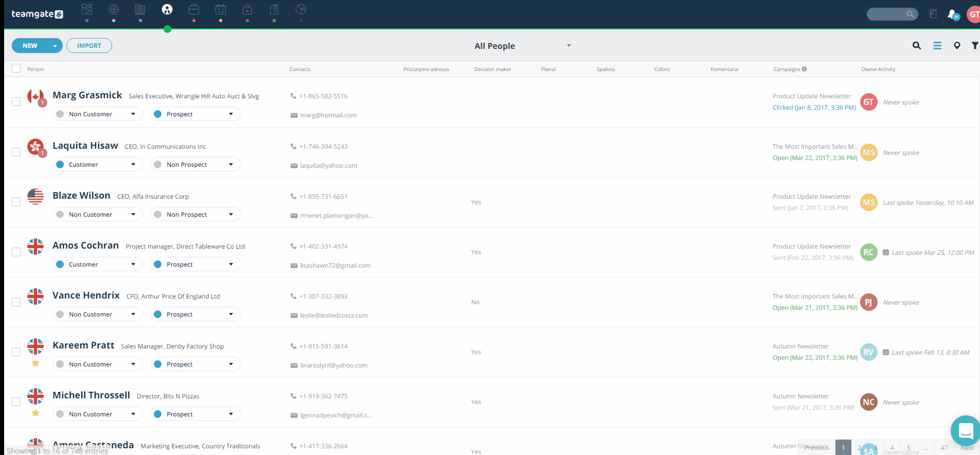Open the bookmark guide icon in header
This screenshot has width=980, height=455.
pos(933,14)
